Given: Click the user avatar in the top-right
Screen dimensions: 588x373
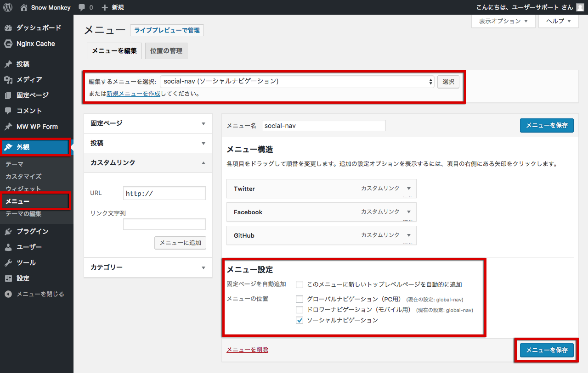Looking at the screenshot, I should [580, 7].
